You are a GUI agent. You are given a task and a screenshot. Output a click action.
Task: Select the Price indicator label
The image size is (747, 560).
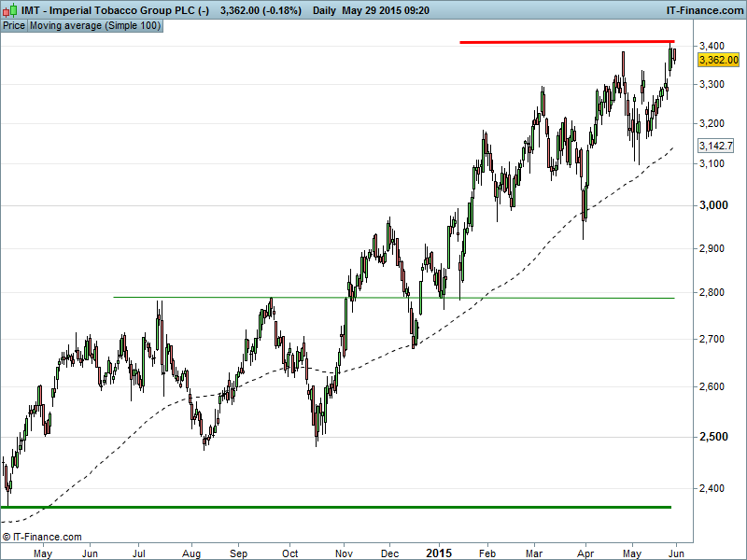(x=14, y=26)
